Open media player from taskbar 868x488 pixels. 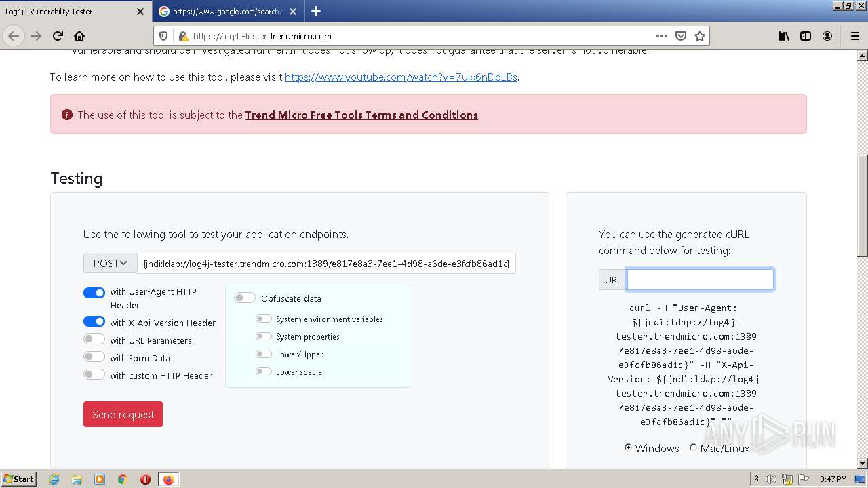tap(100, 479)
